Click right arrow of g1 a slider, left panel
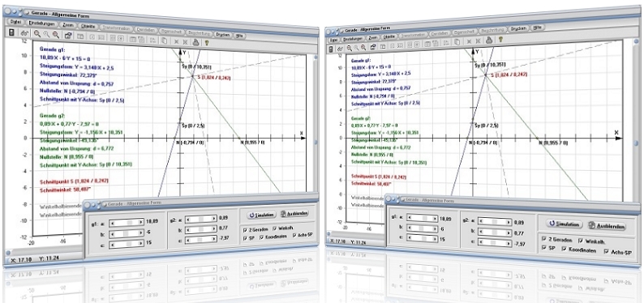644x303 pixels. tap(141, 223)
